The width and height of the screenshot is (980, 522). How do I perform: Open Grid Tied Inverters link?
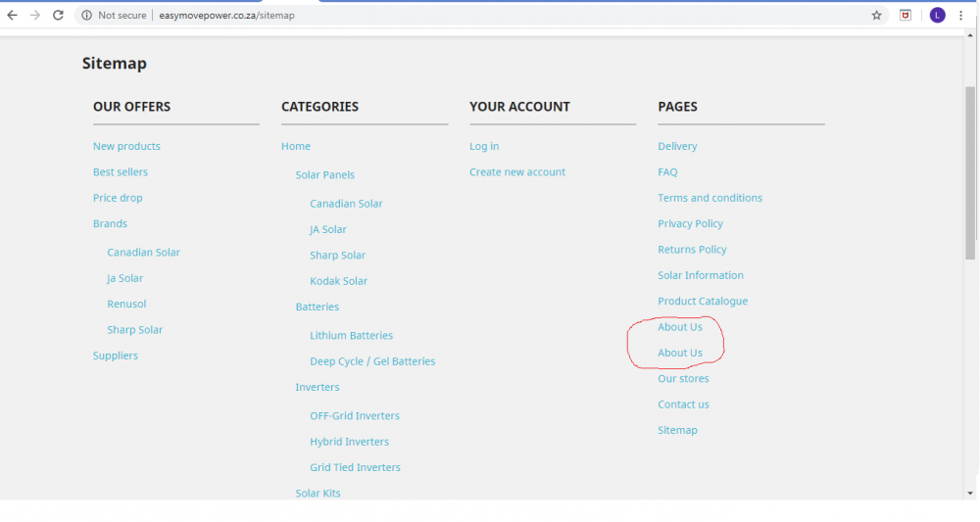(355, 467)
